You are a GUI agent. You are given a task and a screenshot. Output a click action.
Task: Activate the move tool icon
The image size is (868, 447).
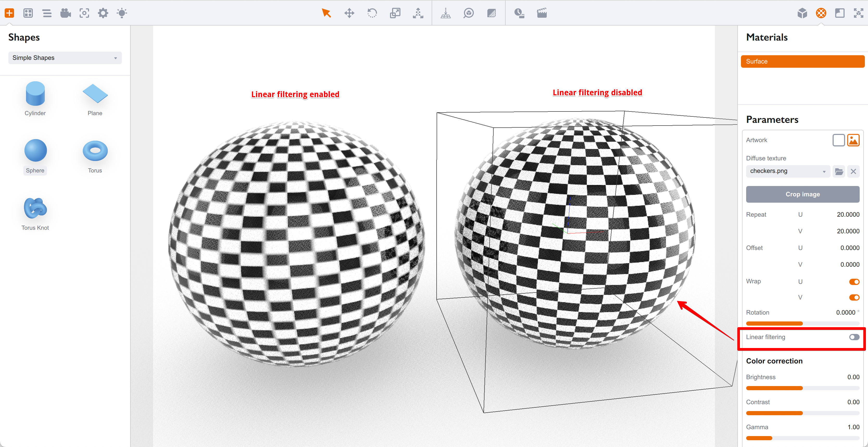349,13
